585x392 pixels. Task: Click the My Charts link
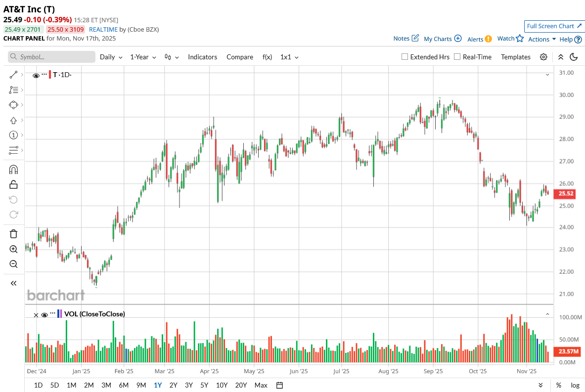pos(438,39)
